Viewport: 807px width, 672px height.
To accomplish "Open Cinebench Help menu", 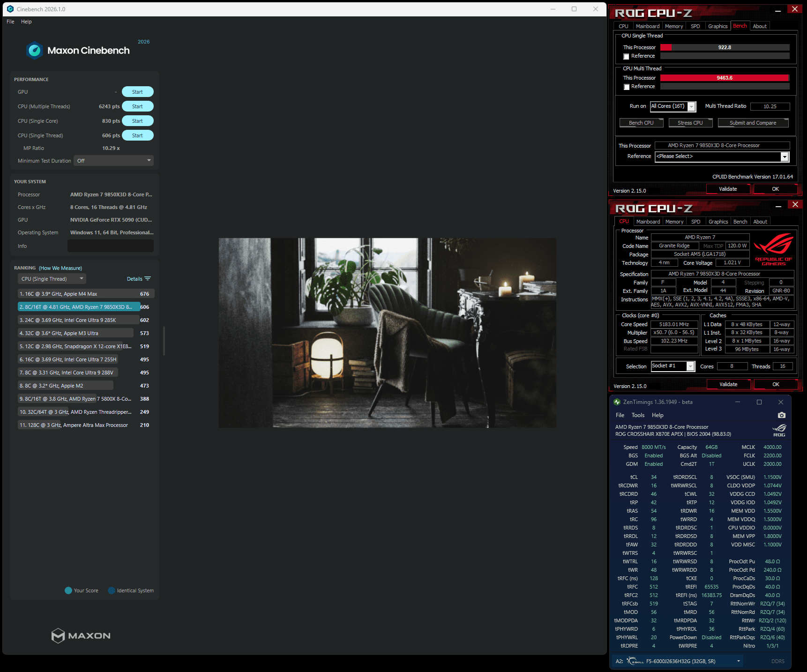I will point(26,22).
